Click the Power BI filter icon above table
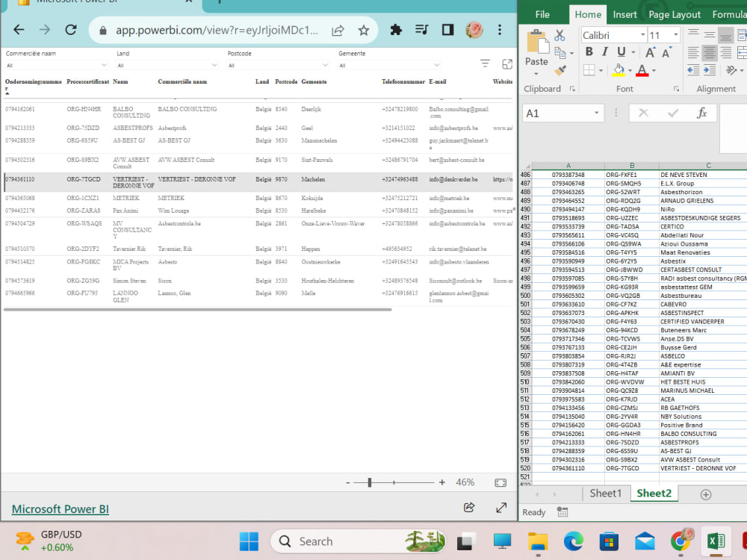 tap(485, 63)
